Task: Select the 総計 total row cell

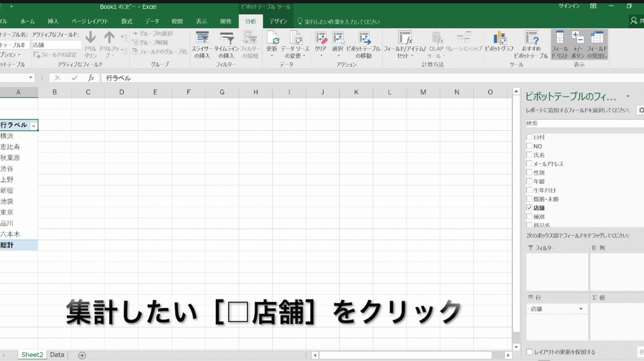Action: coord(19,246)
